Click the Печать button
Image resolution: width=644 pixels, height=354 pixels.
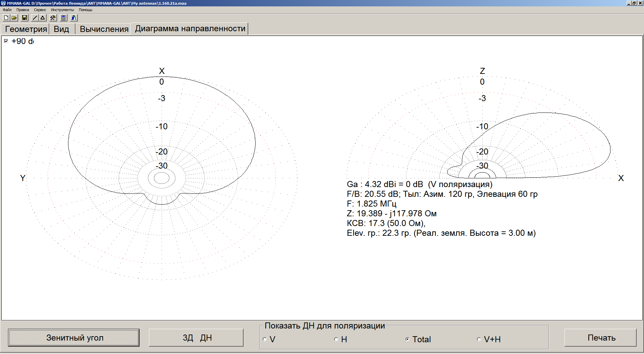point(601,338)
